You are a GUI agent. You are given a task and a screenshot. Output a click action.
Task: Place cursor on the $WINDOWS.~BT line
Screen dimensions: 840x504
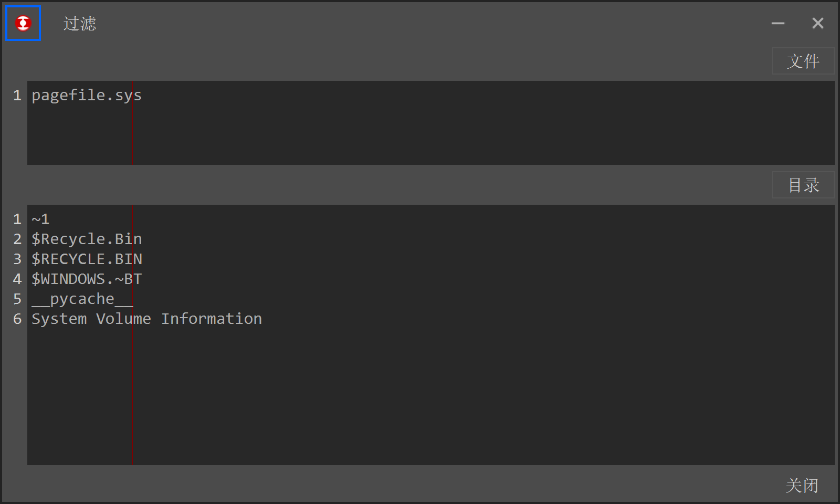pos(87,279)
